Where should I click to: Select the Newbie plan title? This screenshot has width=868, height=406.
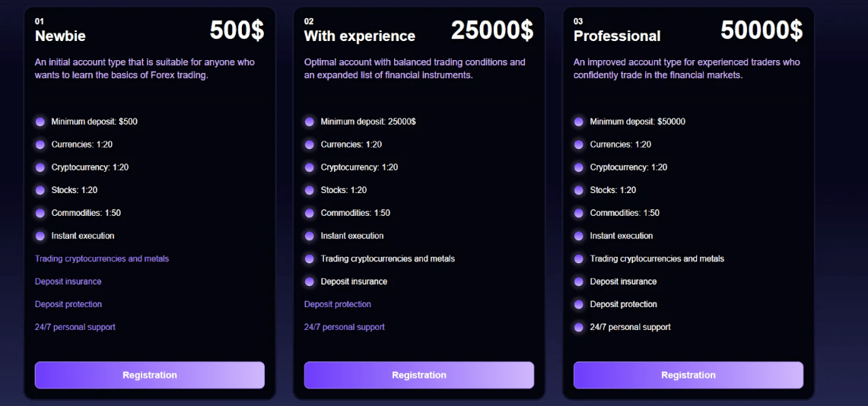tap(60, 36)
